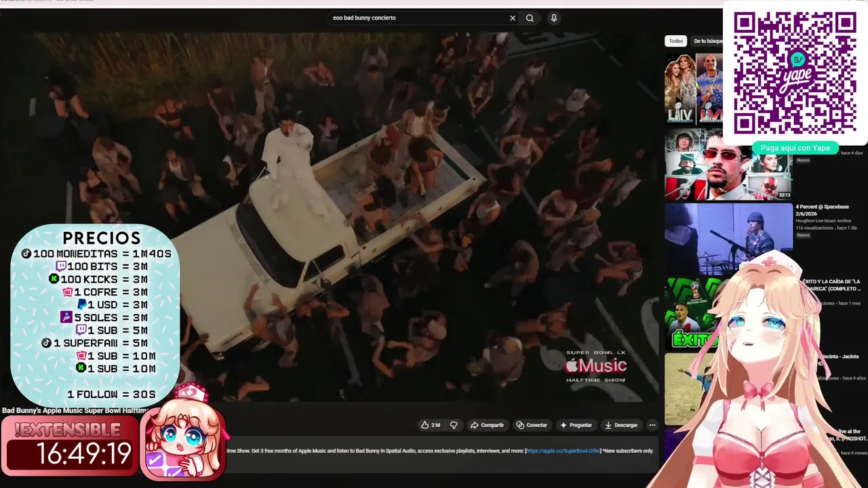The width and height of the screenshot is (868, 488).
Task: Click the Descargar download button
Action: pos(621,425)
